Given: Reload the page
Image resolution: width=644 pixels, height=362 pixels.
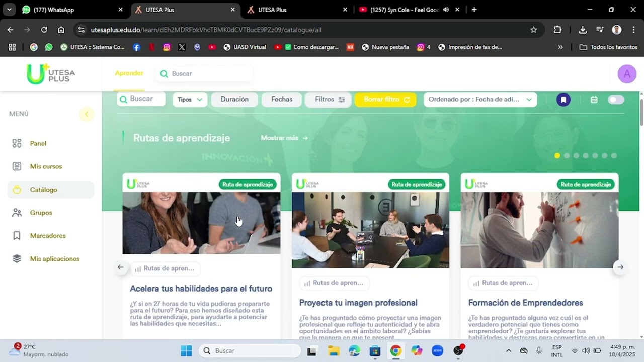Looking at the screenshot, I should 44,30.
